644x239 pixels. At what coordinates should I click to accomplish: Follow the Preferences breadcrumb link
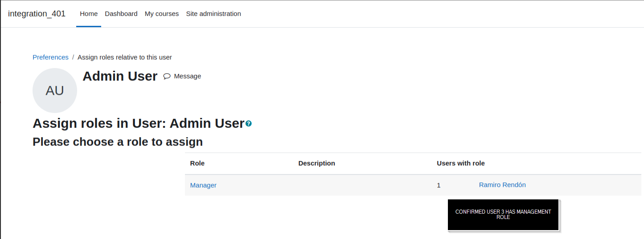pyautogui.click(x=50, y=57)
